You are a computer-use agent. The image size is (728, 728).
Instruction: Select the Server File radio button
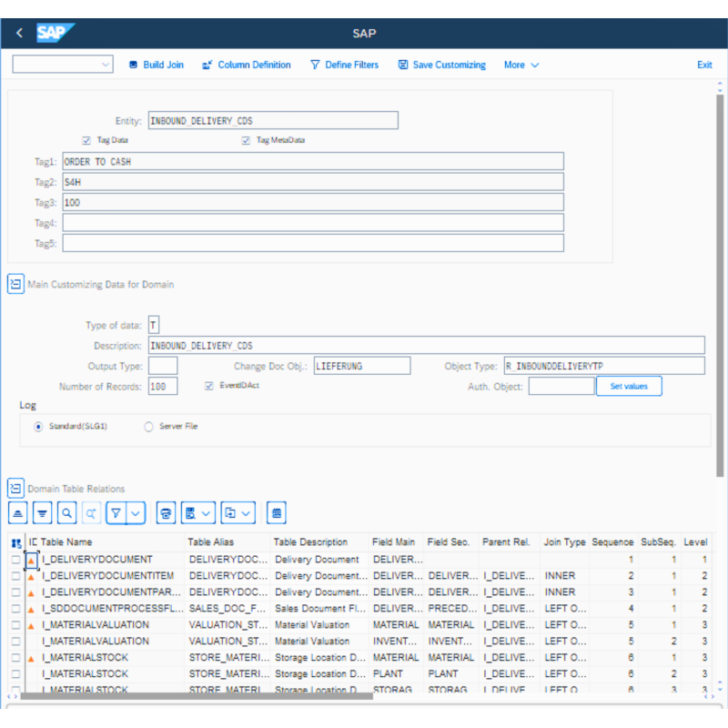pos(147,428)
